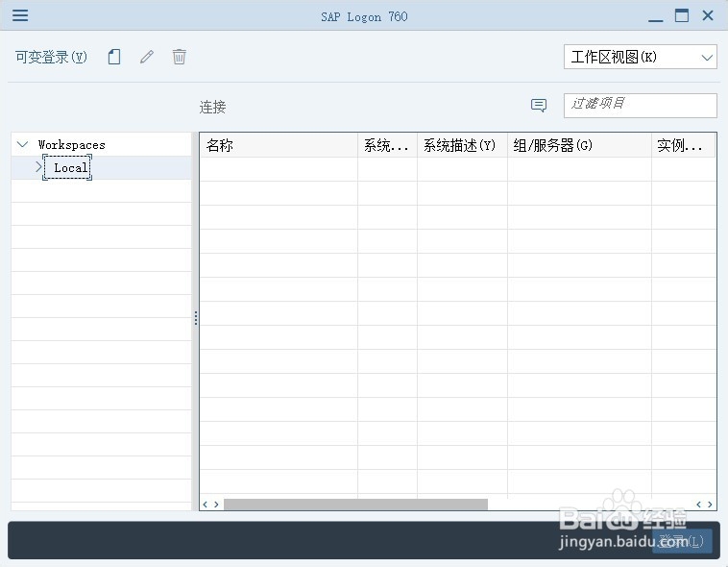Sort by the 名称 column header

coord(279,145)
